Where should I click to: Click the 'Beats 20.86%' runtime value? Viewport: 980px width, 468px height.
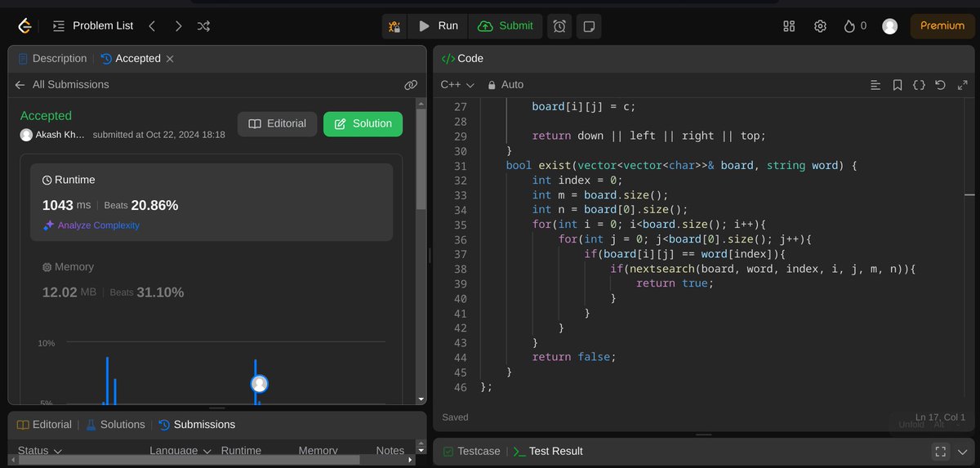tap(141, 206)
